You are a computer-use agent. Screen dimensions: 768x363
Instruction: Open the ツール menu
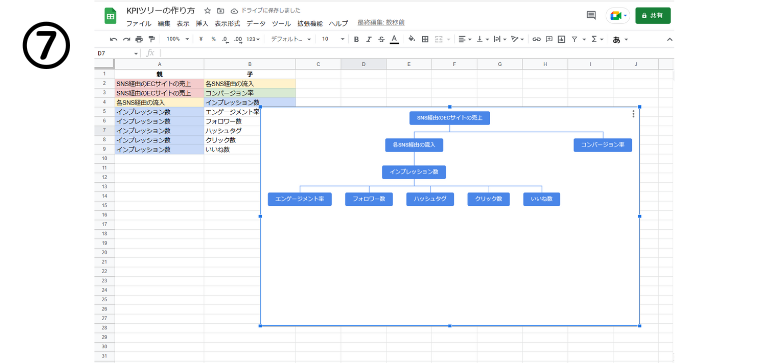pos(281,24)
